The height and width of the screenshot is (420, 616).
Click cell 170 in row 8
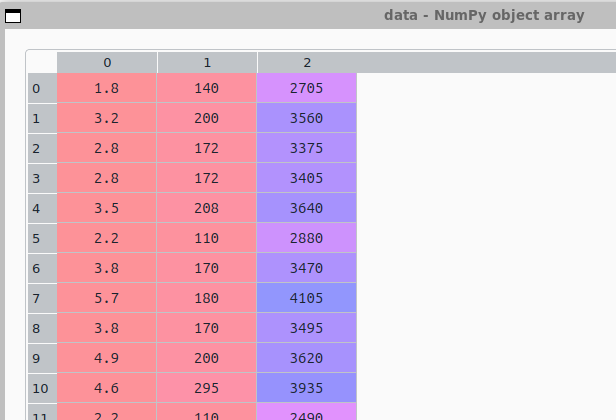coord(207,328)
